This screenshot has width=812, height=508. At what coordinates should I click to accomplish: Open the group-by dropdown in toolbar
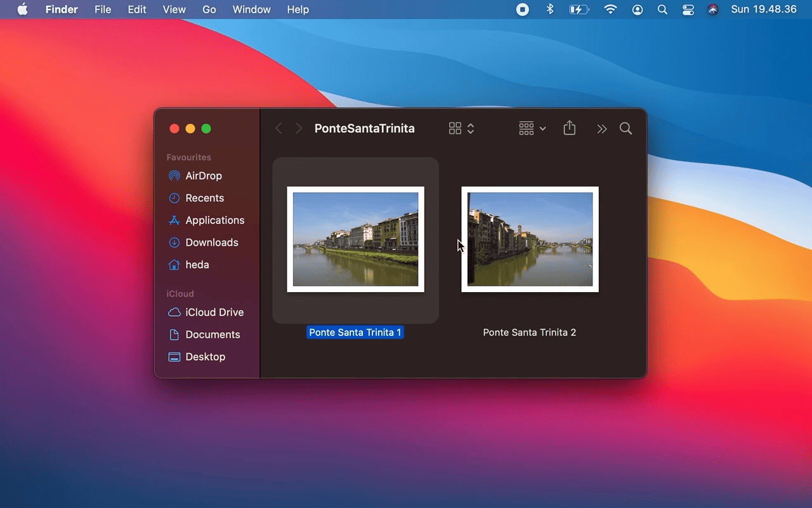[532, 128]
